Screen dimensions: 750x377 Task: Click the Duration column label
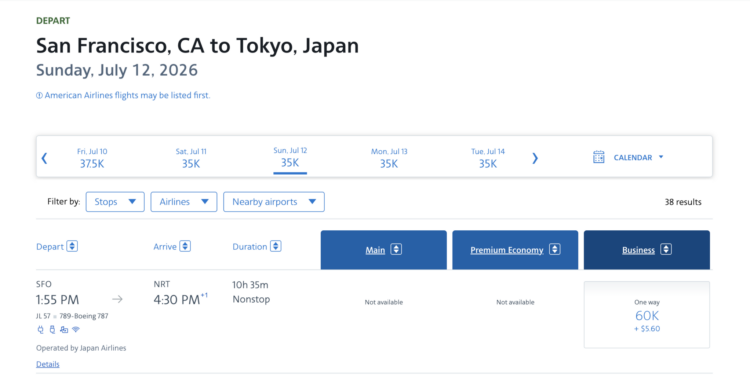[250, 246]
